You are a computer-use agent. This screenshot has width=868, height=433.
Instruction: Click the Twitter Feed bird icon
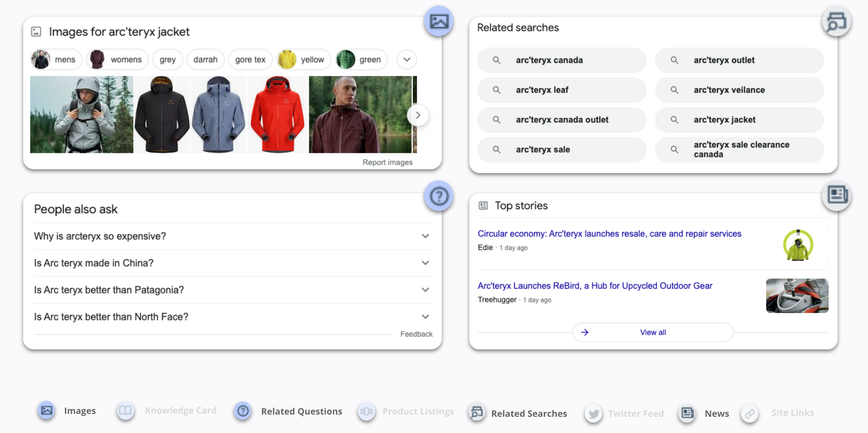pos(593,413)
